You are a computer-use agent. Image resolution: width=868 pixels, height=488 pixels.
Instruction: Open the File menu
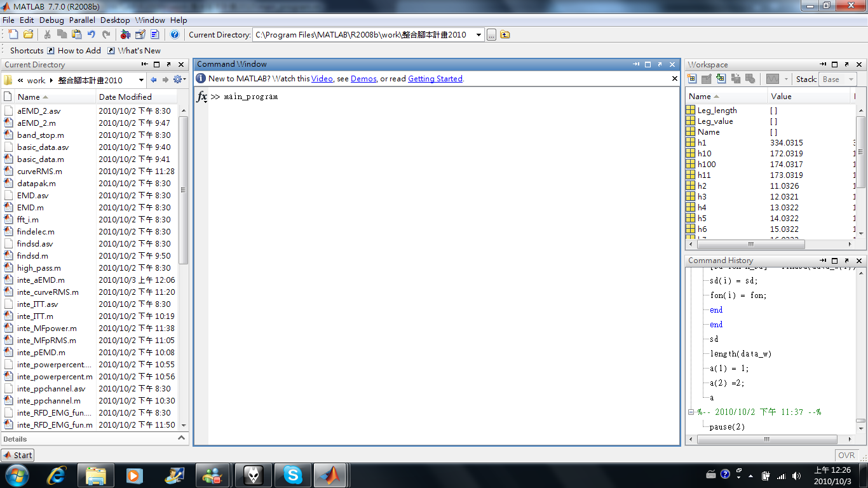click(8, 20)
